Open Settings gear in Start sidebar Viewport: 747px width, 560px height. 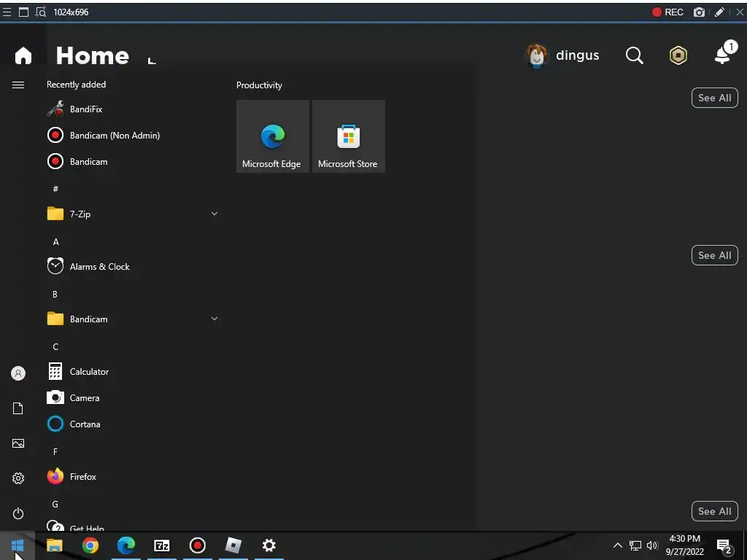click(x=18, y=478)
